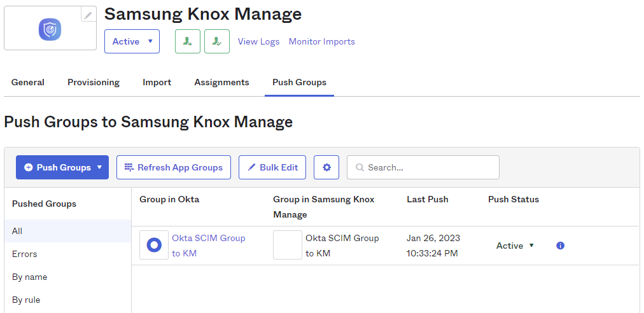The width and height of the screenshot is (644, 313).
Task: Select By name filter in sidebar
Action: tap(67, 277)
